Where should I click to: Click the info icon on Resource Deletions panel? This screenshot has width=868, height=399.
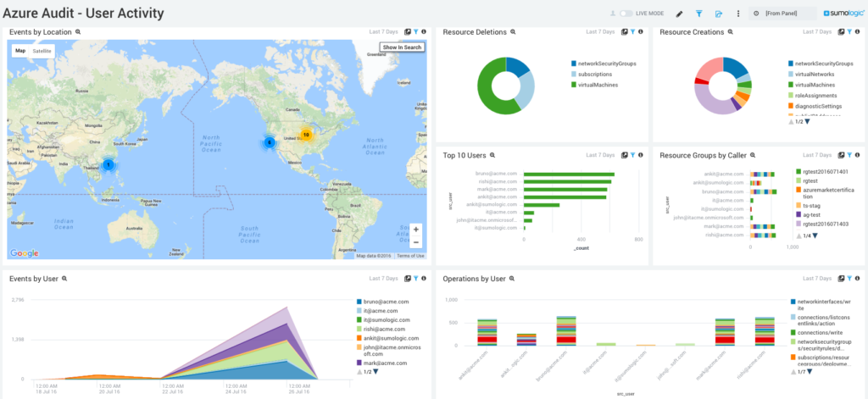coord(641,32)
